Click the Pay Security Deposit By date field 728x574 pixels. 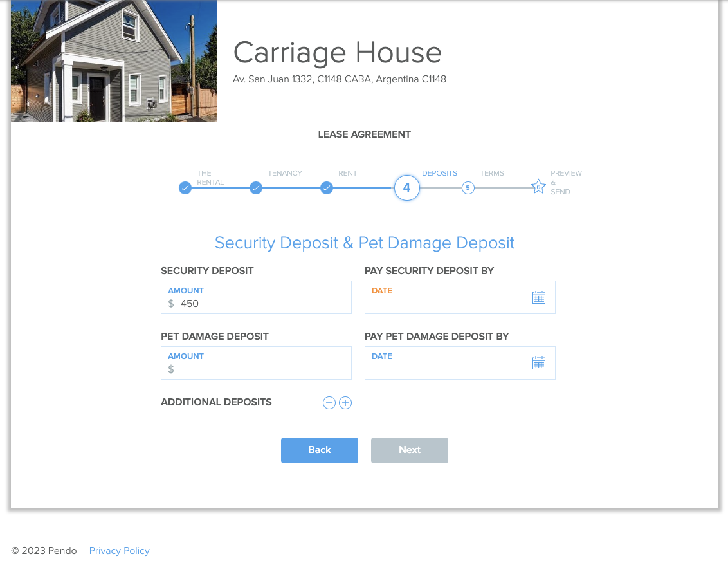[x=460, y=297]
